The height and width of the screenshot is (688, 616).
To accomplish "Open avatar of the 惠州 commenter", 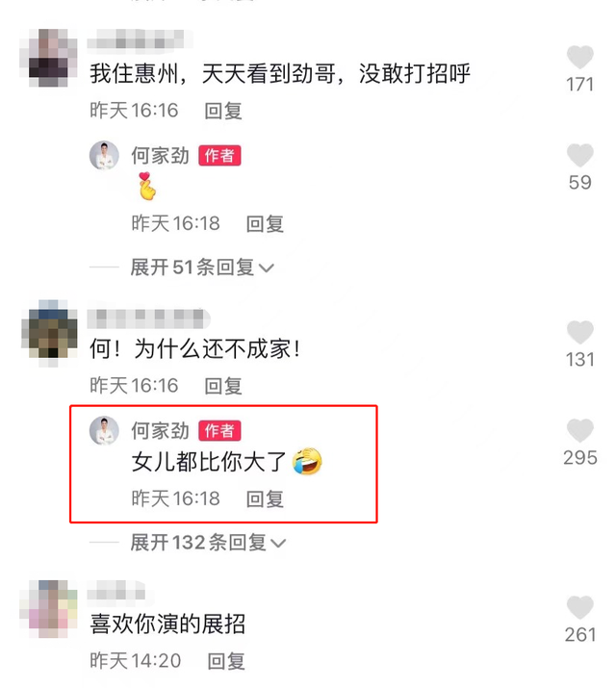I will click(49, 58).
